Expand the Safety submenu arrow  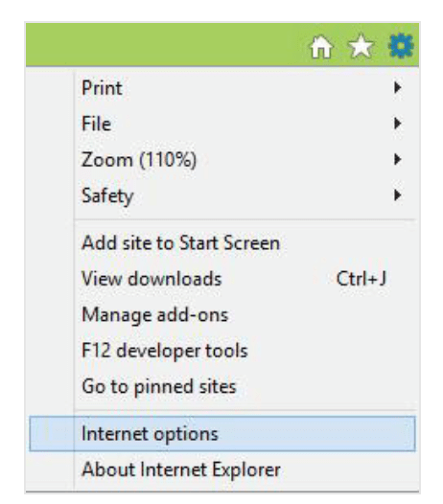coord(398,195)
